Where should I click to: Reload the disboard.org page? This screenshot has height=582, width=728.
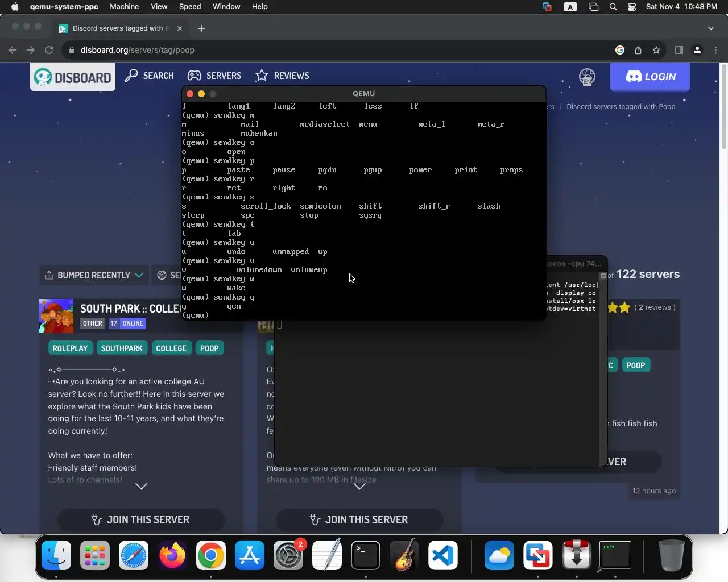point(49,50)
